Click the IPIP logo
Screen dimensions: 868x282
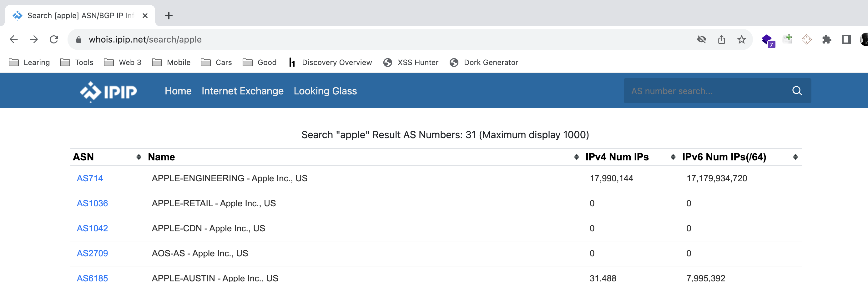108,91
